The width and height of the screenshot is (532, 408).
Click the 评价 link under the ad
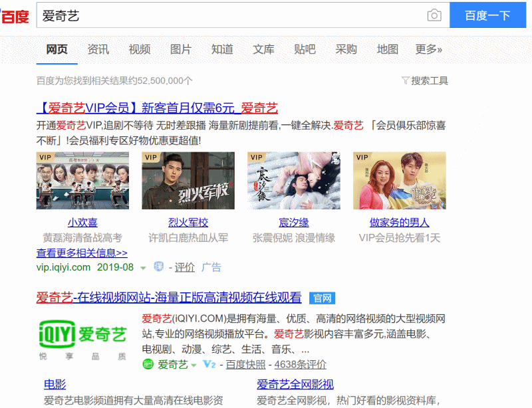coord(185,268)
